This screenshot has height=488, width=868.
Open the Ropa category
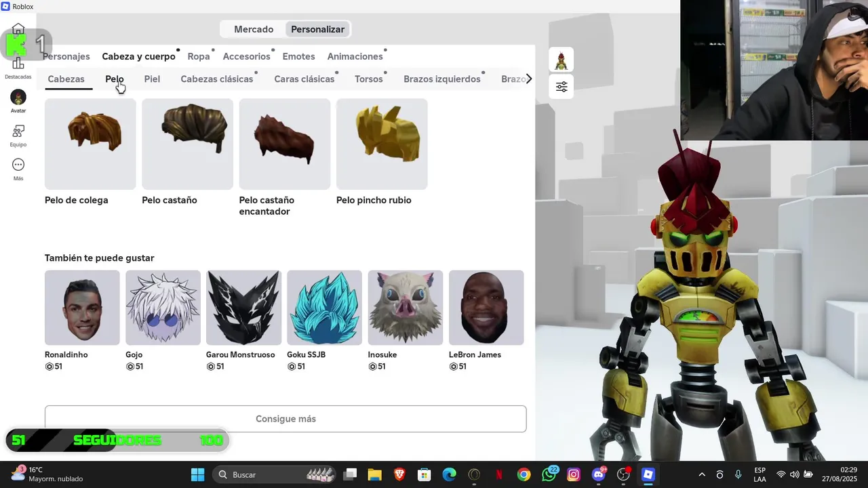pyautogui.click(x=199, y=56)
